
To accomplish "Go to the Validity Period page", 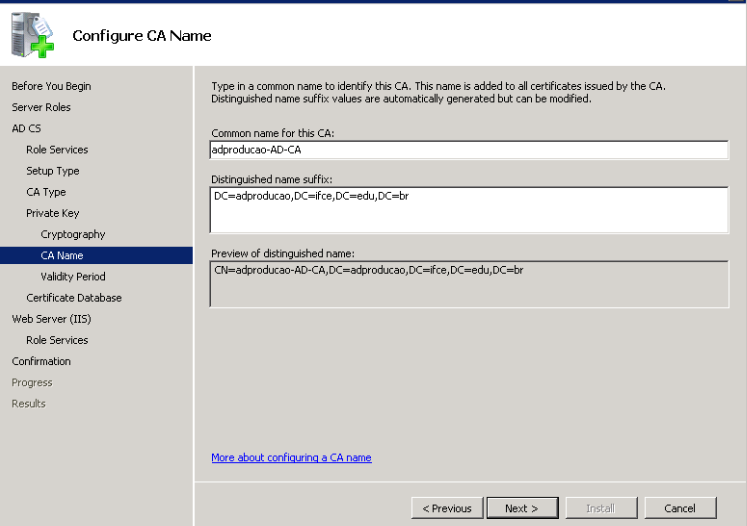I will [x=73, y=276].
